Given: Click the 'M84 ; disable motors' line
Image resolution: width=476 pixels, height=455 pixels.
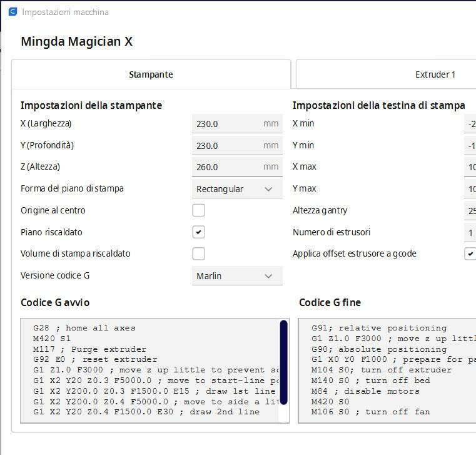Looking at the screenshot, I should coord(365,391).
